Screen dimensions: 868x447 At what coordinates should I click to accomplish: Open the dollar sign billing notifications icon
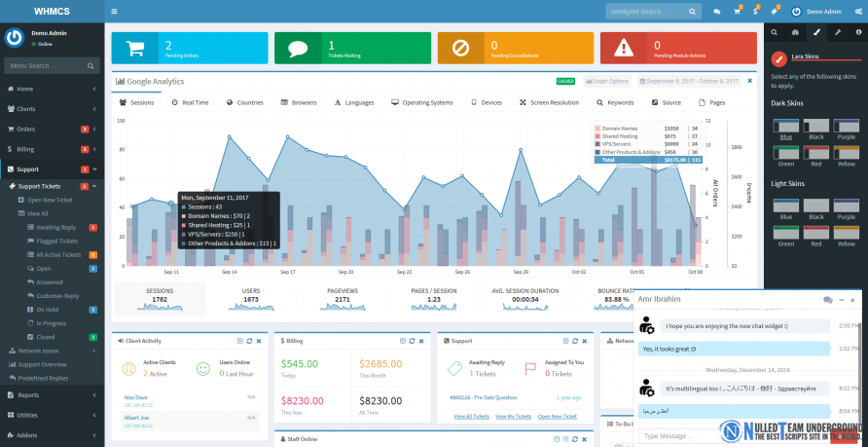[x=756, y=12]
